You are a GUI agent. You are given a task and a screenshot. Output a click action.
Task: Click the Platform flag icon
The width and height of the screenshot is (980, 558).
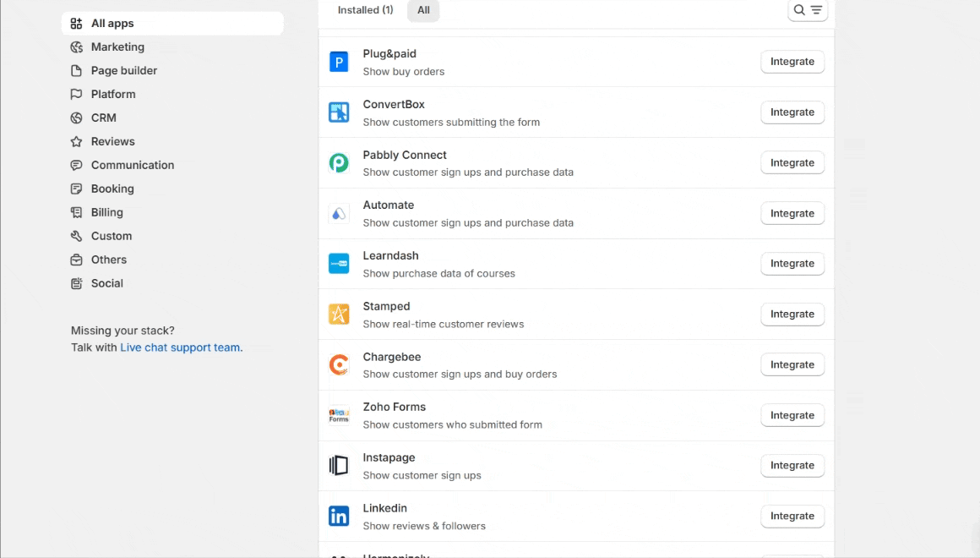(x=76, y=94)
